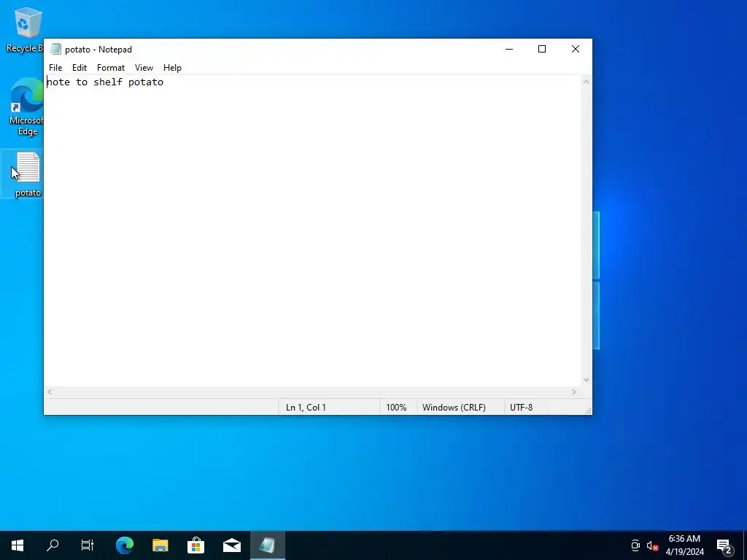Maximize the potato Notepad window
The image size is (747, 560).
click(542, 49)
